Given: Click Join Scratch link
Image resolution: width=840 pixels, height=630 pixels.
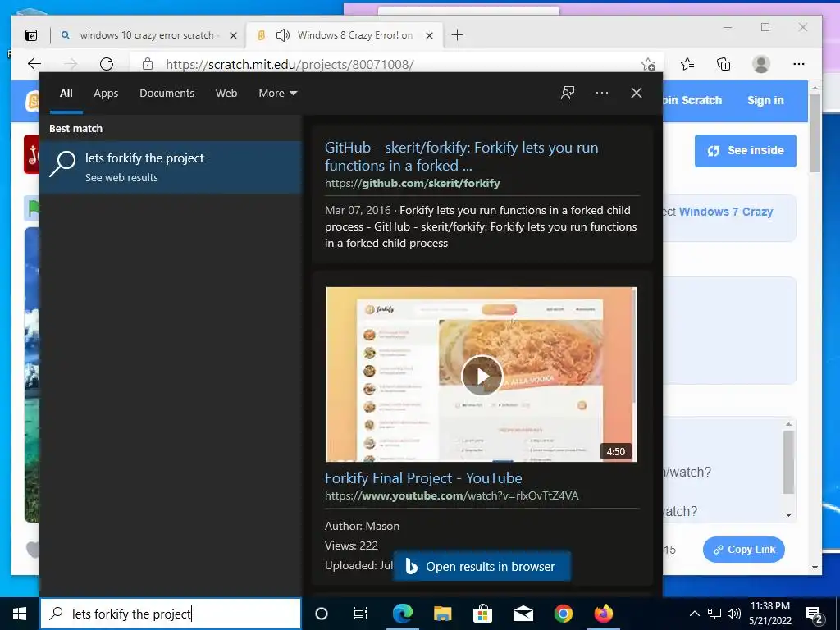Looking at the screenshot, I should tap(692, 100).
